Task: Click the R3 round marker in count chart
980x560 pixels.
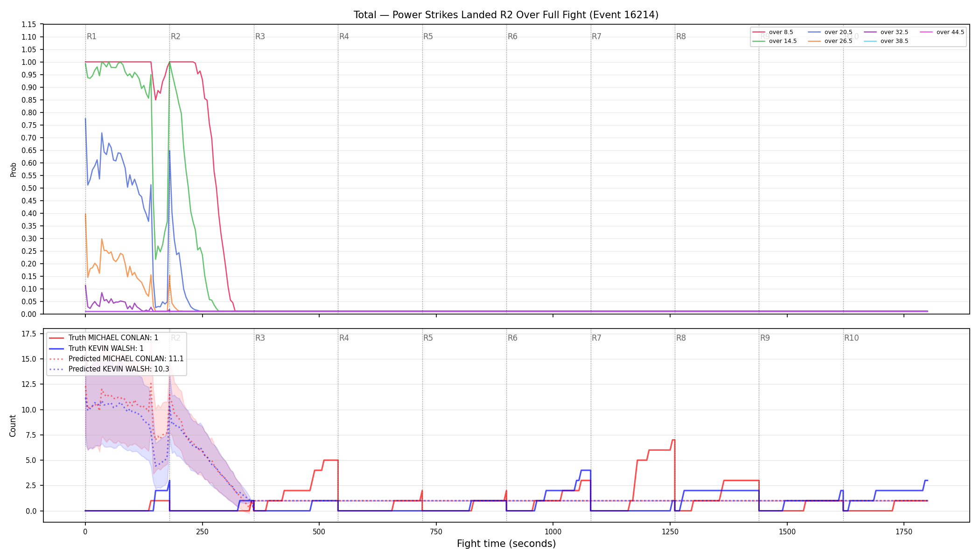Action: (x=260, y=338)
